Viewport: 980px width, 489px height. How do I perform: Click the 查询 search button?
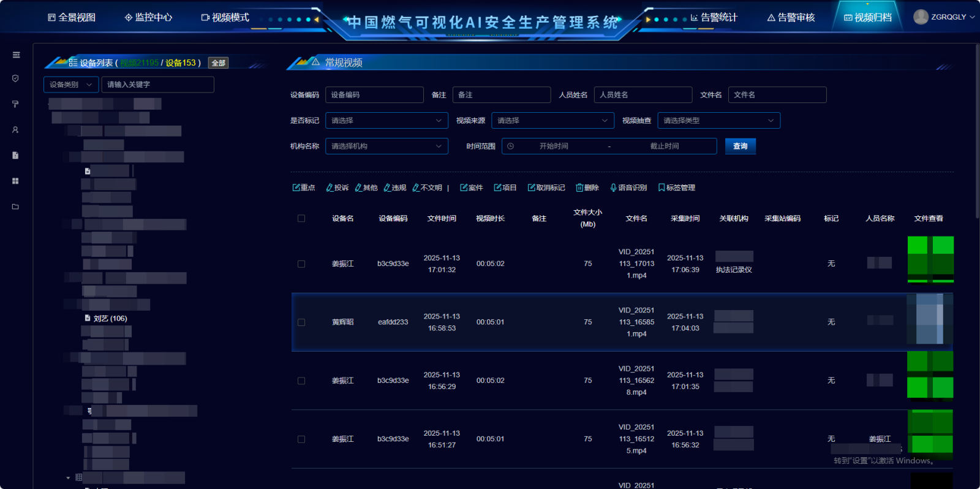(740, 146)
